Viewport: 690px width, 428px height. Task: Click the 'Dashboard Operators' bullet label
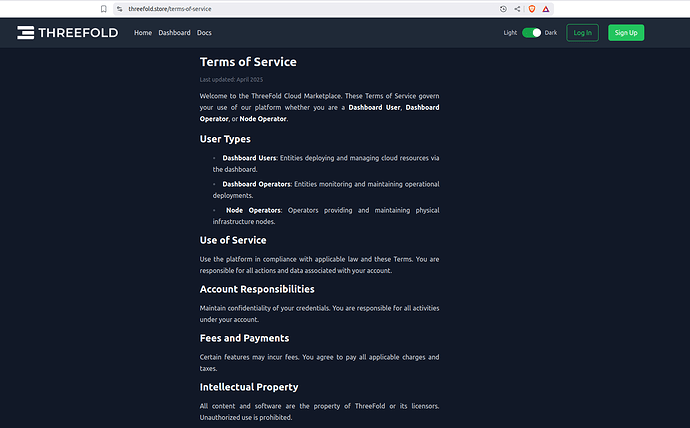click(257, 184)
